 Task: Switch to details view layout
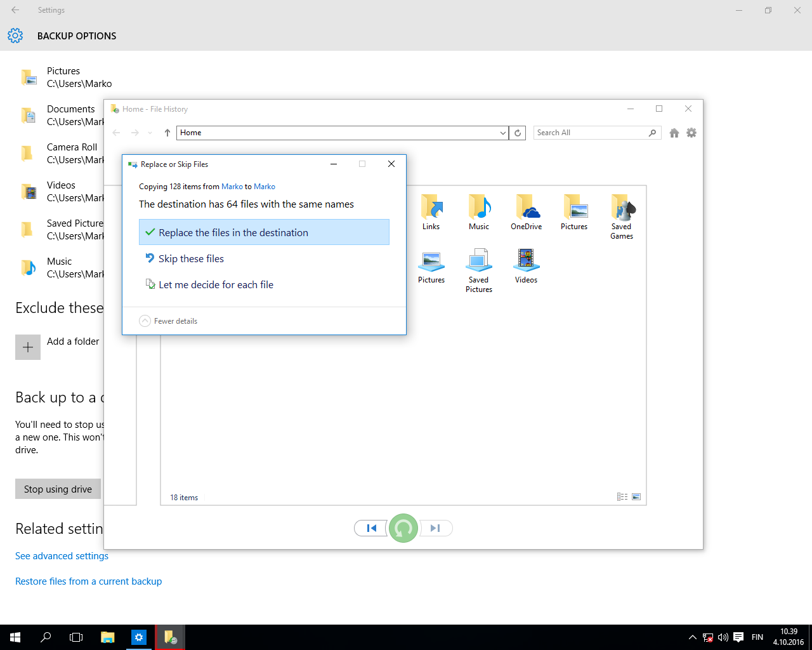point(622,497)
